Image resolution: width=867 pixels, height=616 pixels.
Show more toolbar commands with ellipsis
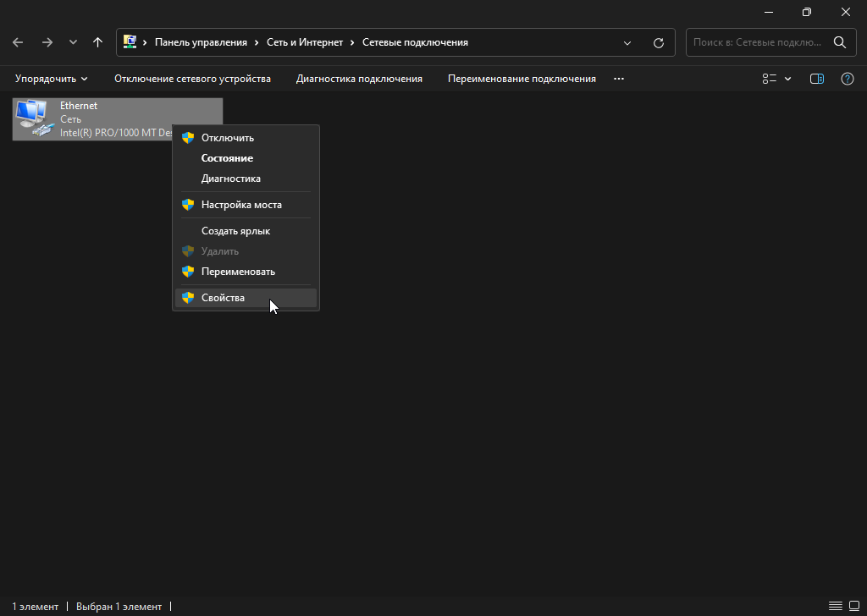coord(619,79)
